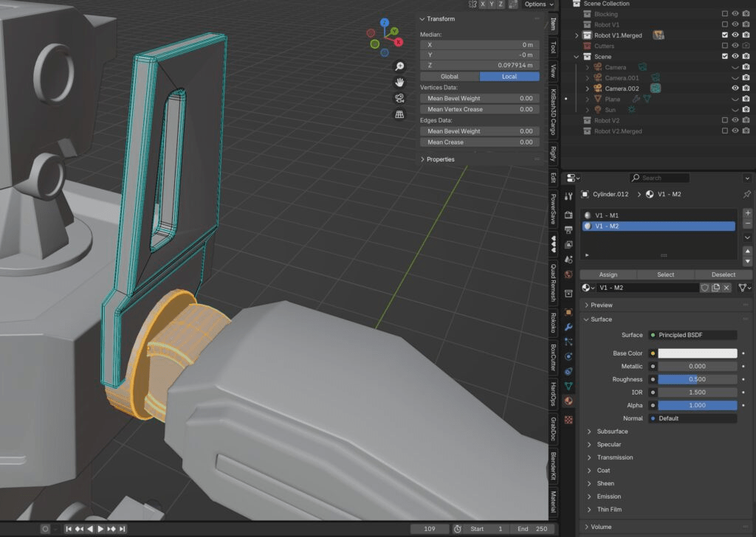Click the zoom view magnifier icon in viewport
The width and height of the screenshot is (756, 537).
click(x=399, y=66)
